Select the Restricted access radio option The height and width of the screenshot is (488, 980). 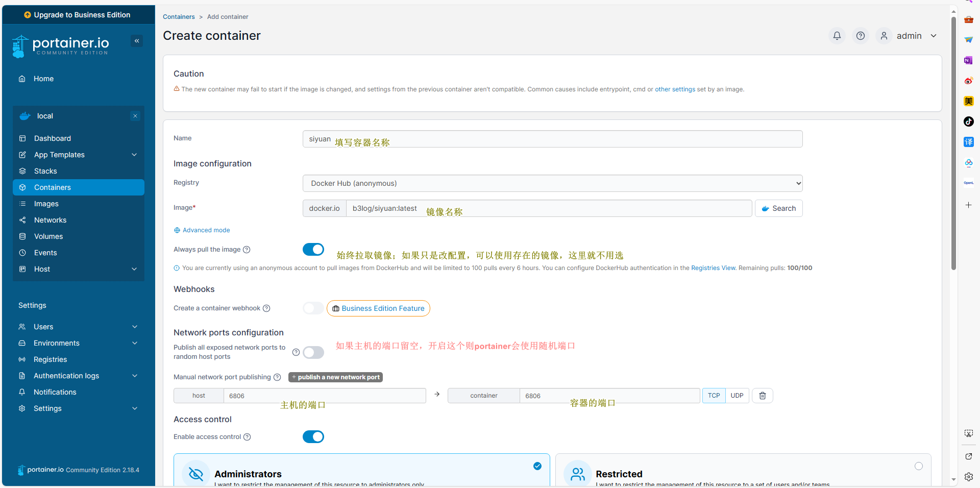pos(918,466)
